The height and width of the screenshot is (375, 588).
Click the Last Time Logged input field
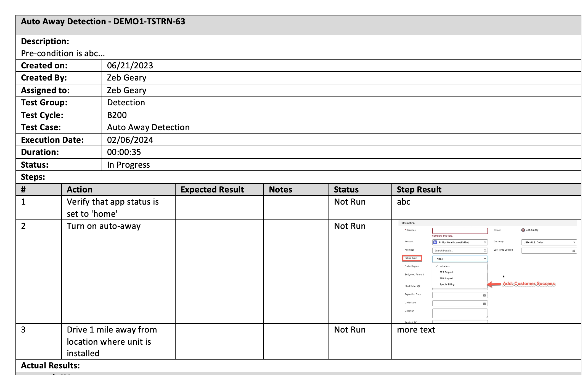click(x=549, y=251)
